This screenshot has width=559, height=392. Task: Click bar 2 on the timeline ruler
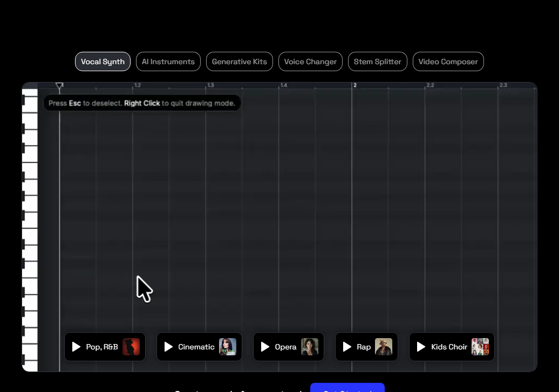tap(355, 85)
